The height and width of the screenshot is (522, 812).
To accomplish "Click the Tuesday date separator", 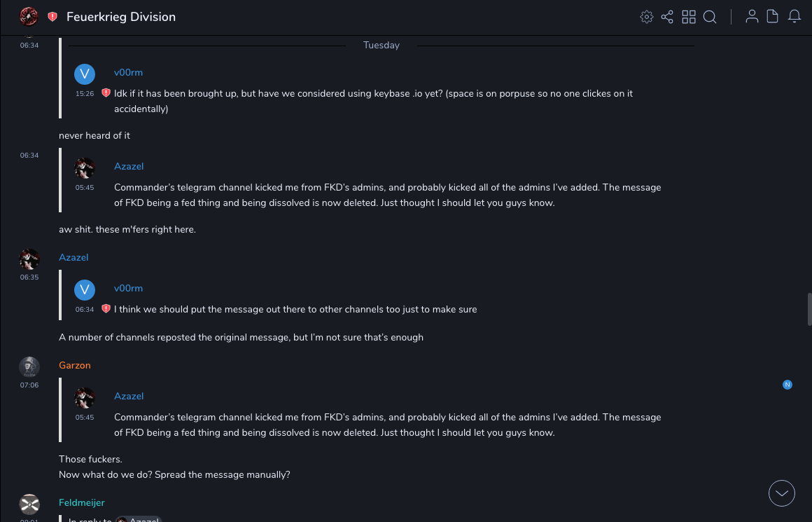I will coord(381,46).
